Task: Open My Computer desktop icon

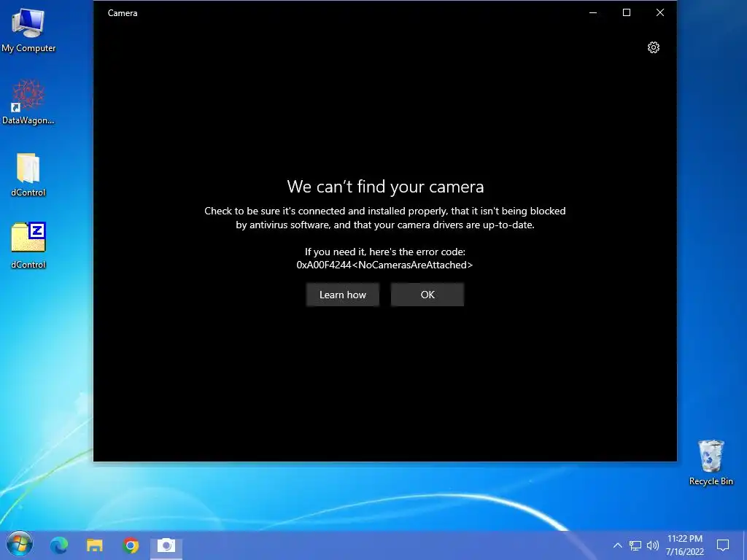Action: point(28,30)
